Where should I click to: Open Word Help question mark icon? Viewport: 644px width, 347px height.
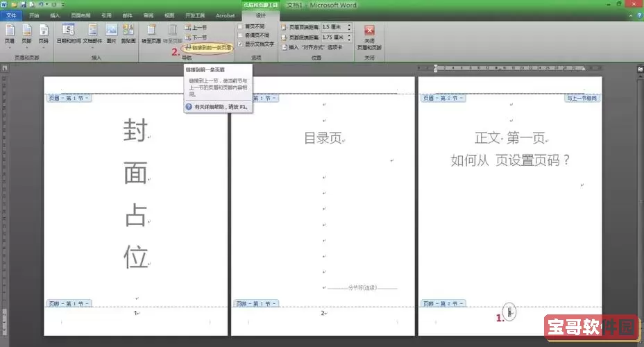click(x=639, y=15)
